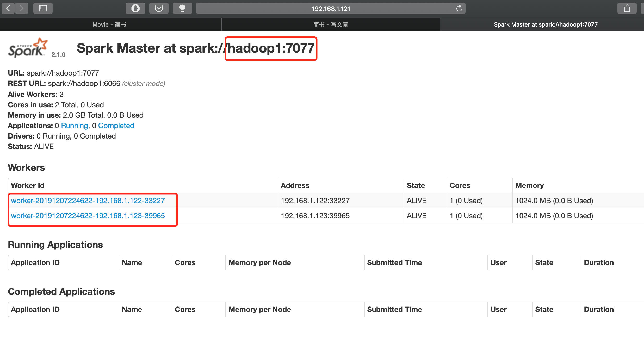Click the page title 'Spark Master at spark://hadoop1:7077'
The image size is (644, 338).
tap(195, 48)
